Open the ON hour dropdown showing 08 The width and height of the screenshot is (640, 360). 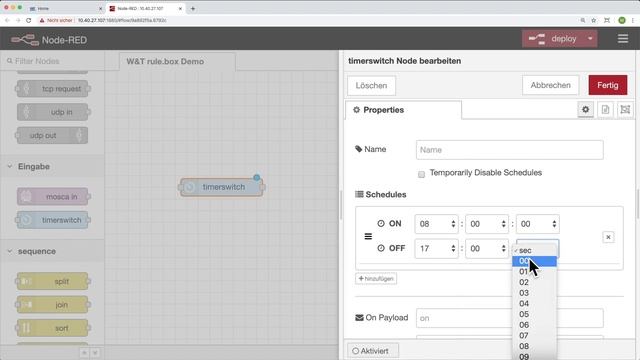(436, 224)
